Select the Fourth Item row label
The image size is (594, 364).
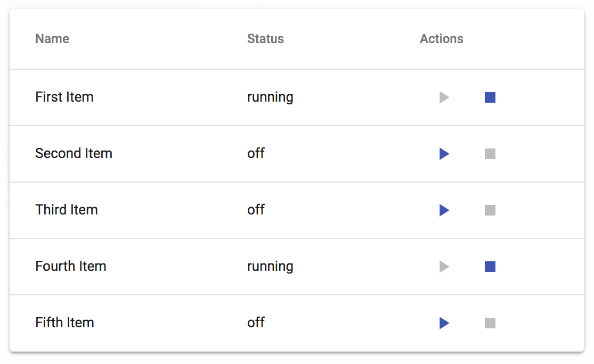click(x=71, y=267)
